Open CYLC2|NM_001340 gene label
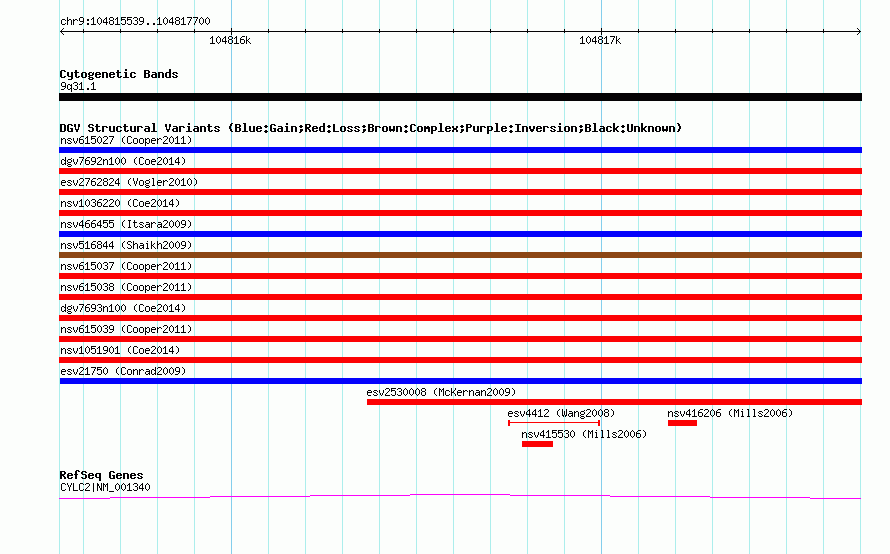 point(105,487)
